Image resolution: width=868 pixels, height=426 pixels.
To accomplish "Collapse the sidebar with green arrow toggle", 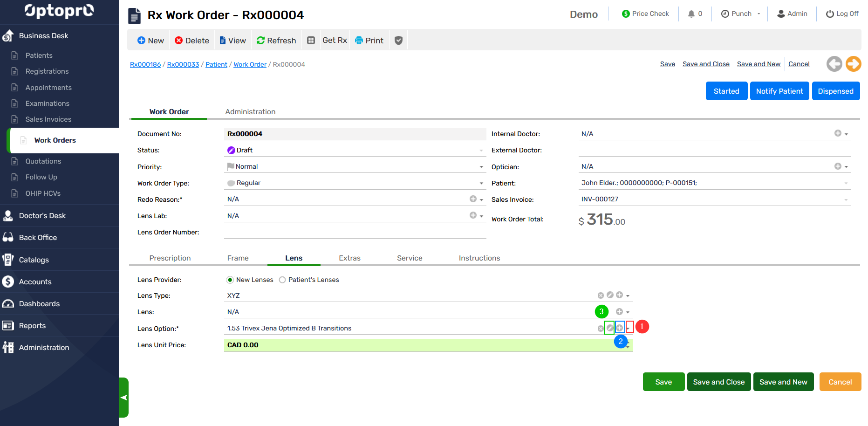I will (x=123, y=398).
